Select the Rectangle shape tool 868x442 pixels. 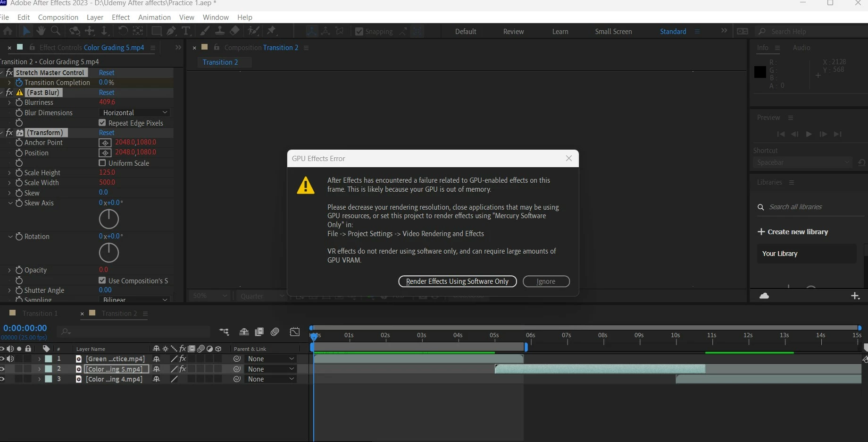[x=156, y=31]
